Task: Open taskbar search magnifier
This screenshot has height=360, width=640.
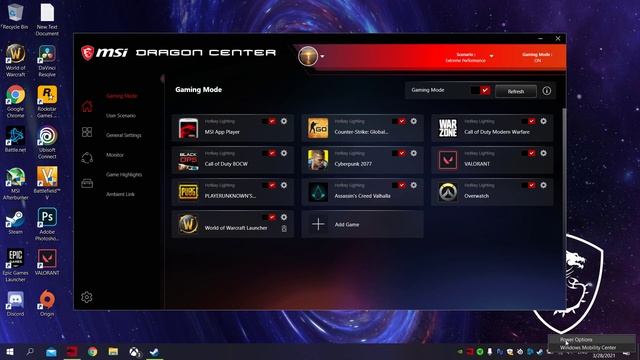Action: click(x=30, y=351)
